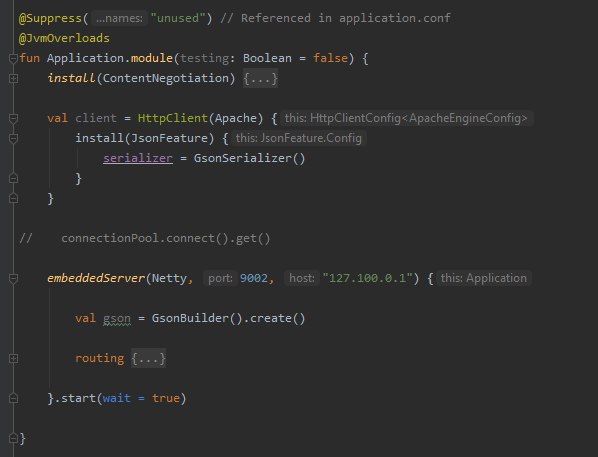Collapse the fun Application.module function fold
Screen dimensions: 598x457
pos(13,58)
